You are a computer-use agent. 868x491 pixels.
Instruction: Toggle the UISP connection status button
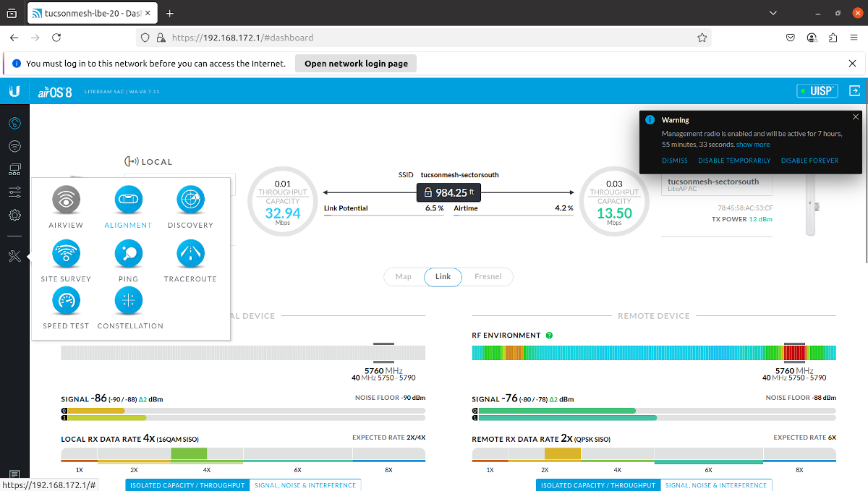pos(816,91)
